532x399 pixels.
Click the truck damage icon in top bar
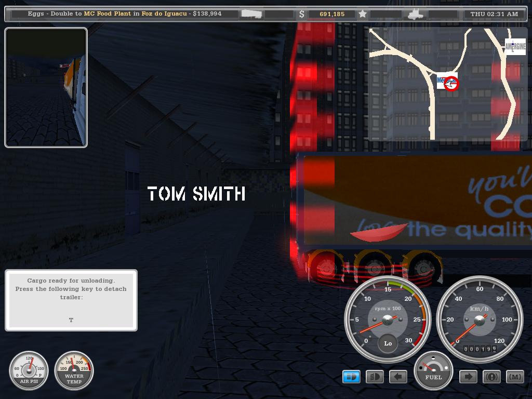click(x=415, y=14)
